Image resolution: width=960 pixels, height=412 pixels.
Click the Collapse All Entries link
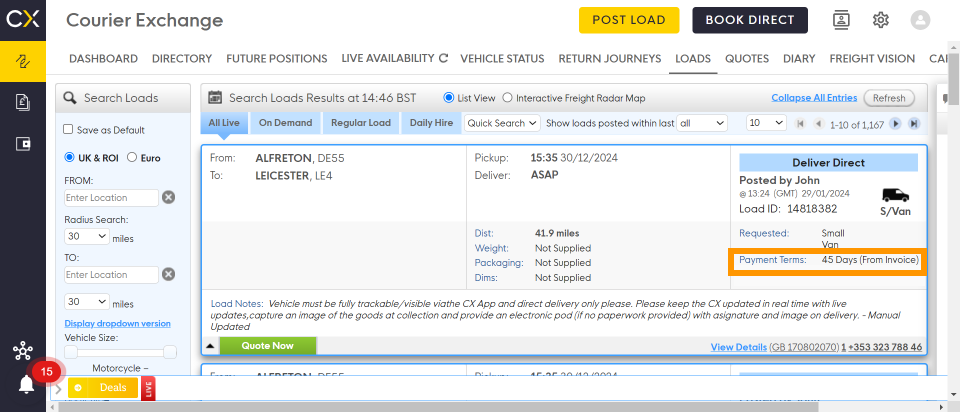814,98
